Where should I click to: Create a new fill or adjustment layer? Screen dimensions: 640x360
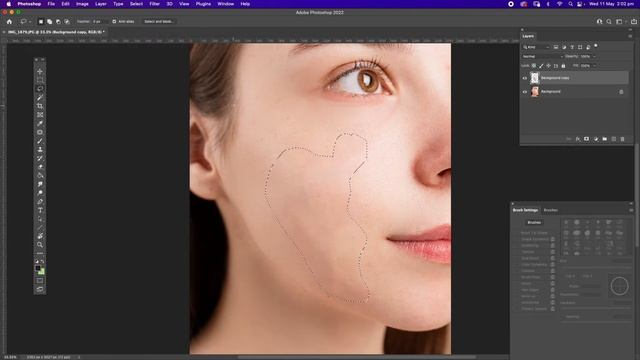[x=596, y=139]
